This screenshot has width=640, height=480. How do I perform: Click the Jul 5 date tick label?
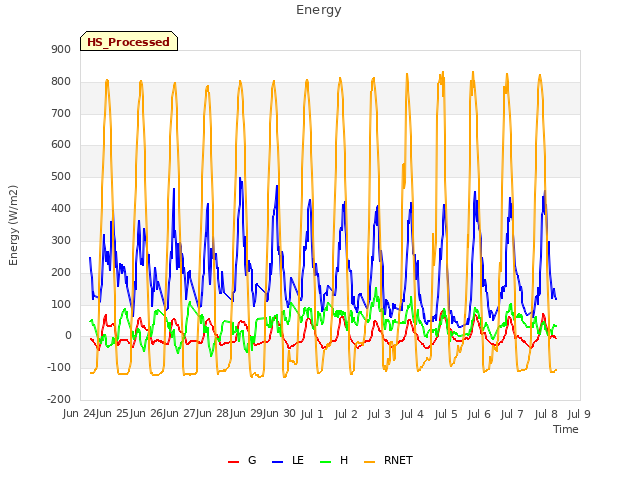(x=446, y=414)
